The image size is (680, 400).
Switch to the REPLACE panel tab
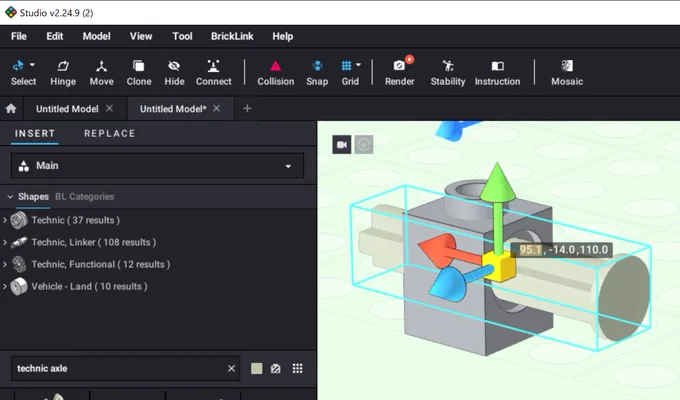(110, 134)
